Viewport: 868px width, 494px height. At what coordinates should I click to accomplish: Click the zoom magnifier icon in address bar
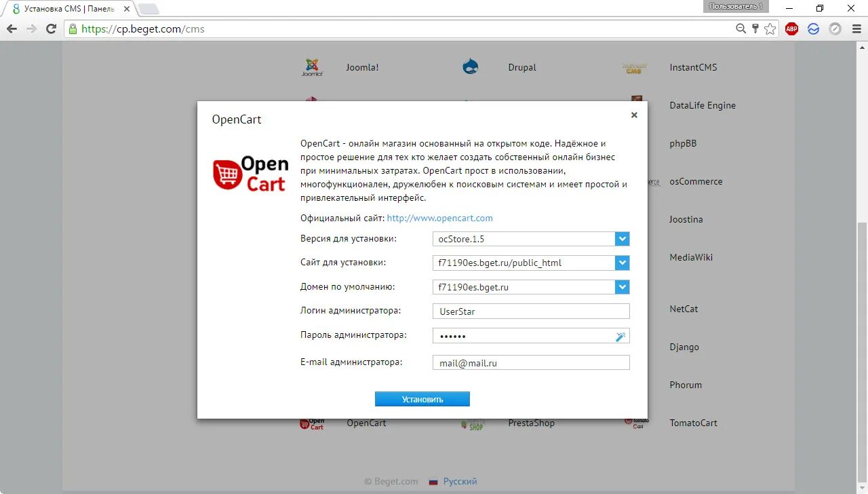tap(741, 28)
